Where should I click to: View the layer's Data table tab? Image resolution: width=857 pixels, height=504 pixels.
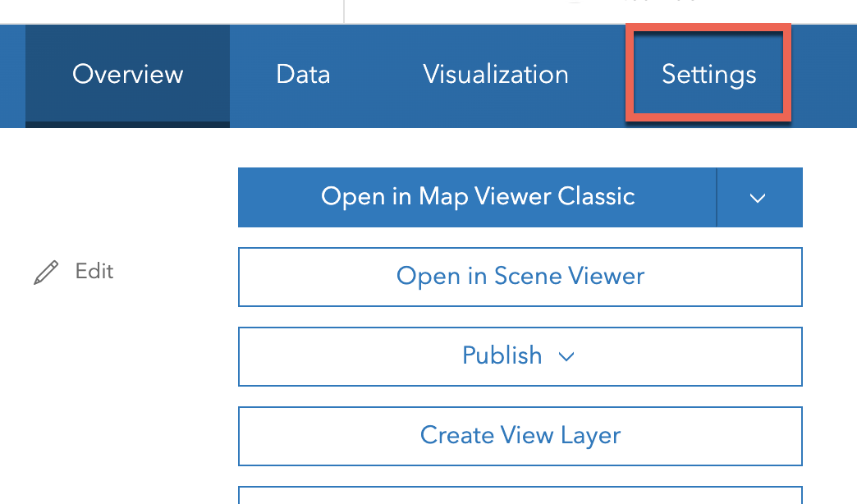pyautogui.click(x=303, y=75)
